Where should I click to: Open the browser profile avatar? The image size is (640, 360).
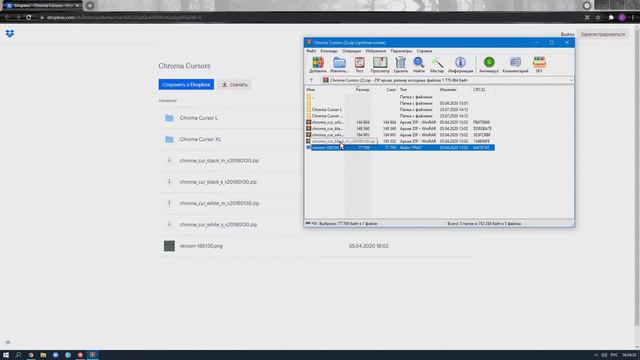coord(622,18)
